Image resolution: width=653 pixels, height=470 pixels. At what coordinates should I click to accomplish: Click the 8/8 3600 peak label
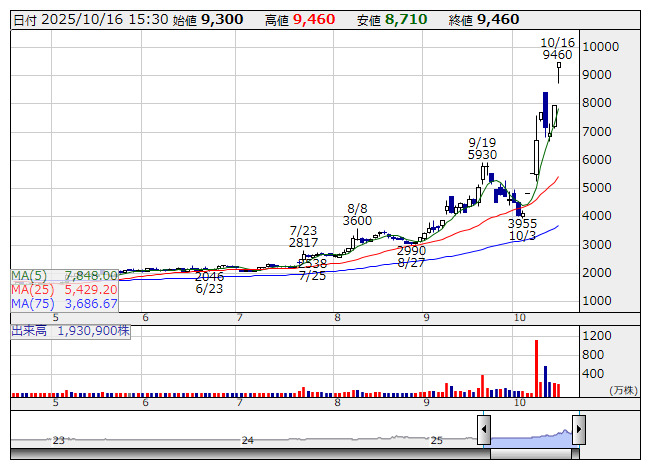358,214
